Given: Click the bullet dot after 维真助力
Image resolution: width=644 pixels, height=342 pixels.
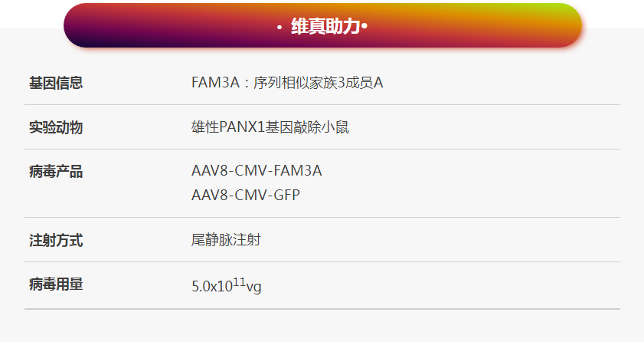Looking at the screenshot, I should click(364, 28).
